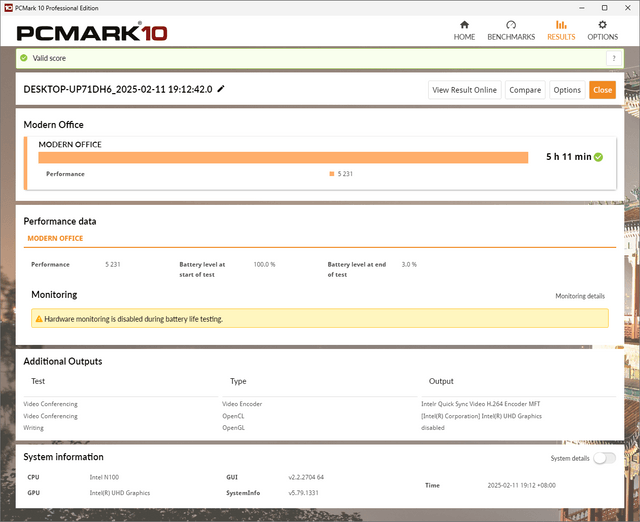Click the green check beside 5 h 11 min

598,157
